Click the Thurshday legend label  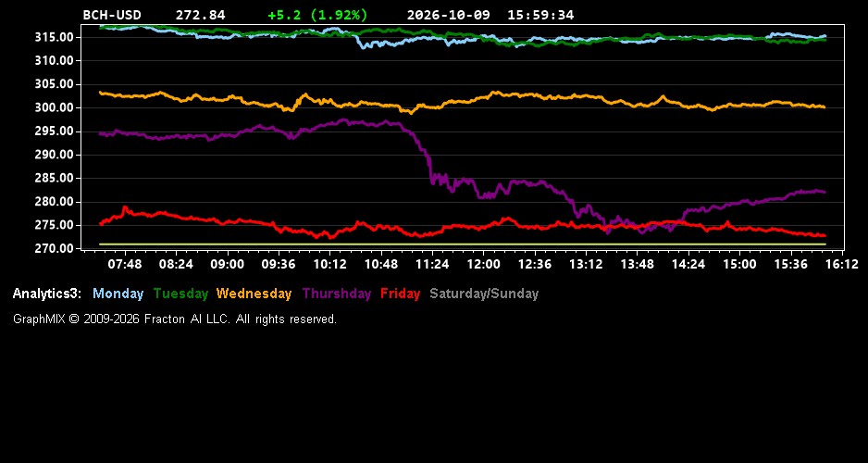point(337,294)
